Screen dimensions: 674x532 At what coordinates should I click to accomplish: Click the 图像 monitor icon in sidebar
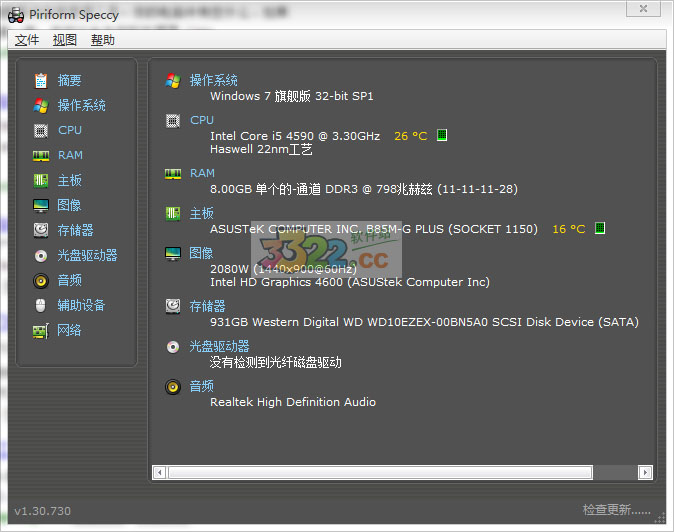[x=41, y=205]
